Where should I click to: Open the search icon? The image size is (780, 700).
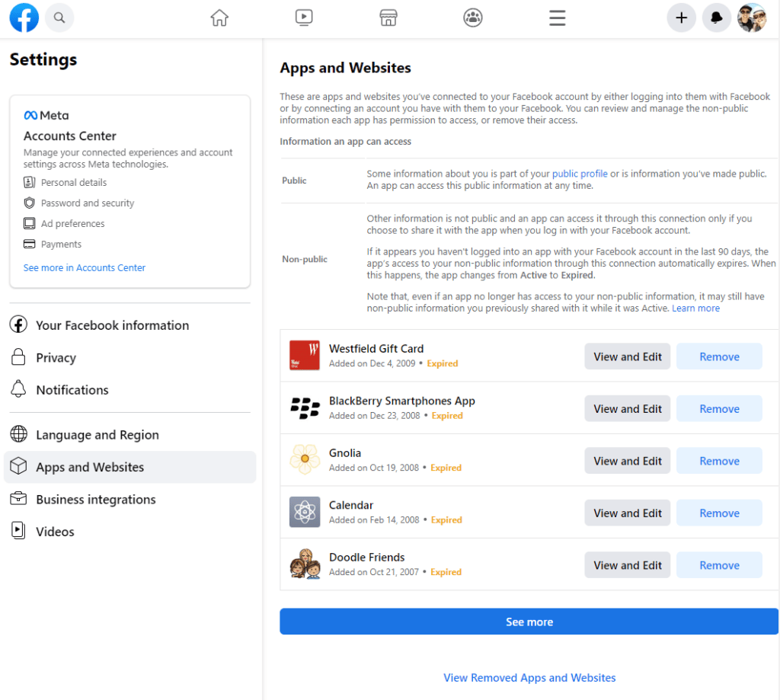click(x=59, y=18)
